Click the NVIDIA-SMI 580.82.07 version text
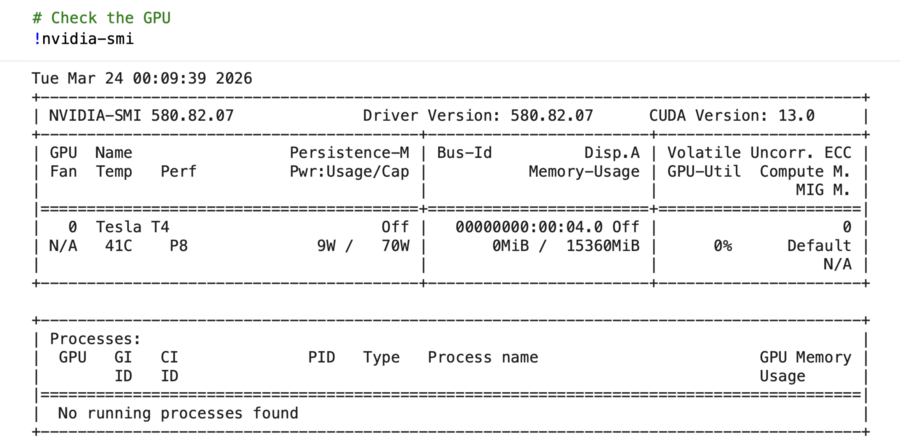Viewport: 900px width, 442px height. click(x=141, y=116)
